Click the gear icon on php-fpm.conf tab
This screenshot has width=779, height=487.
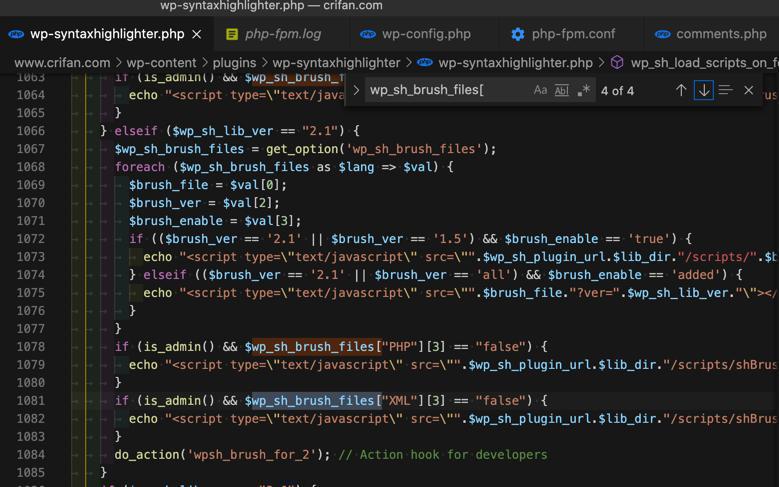tap(518, 34)
